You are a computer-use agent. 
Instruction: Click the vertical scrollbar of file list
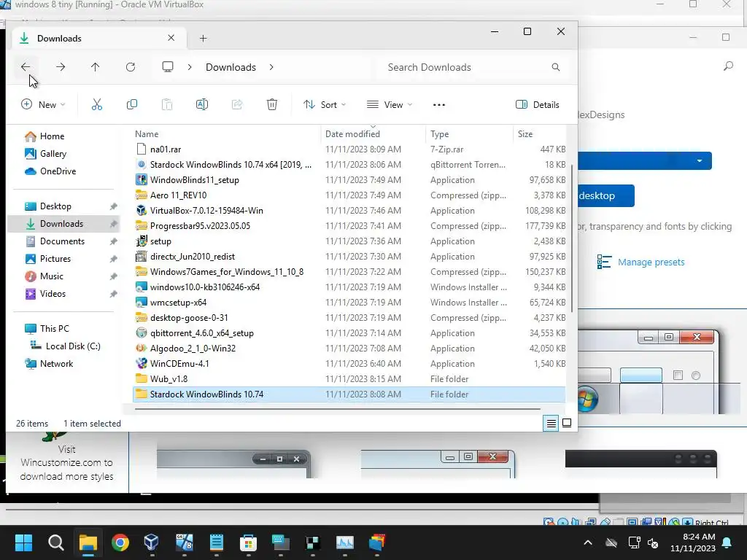pyautogui.click(x=572, y=238)
